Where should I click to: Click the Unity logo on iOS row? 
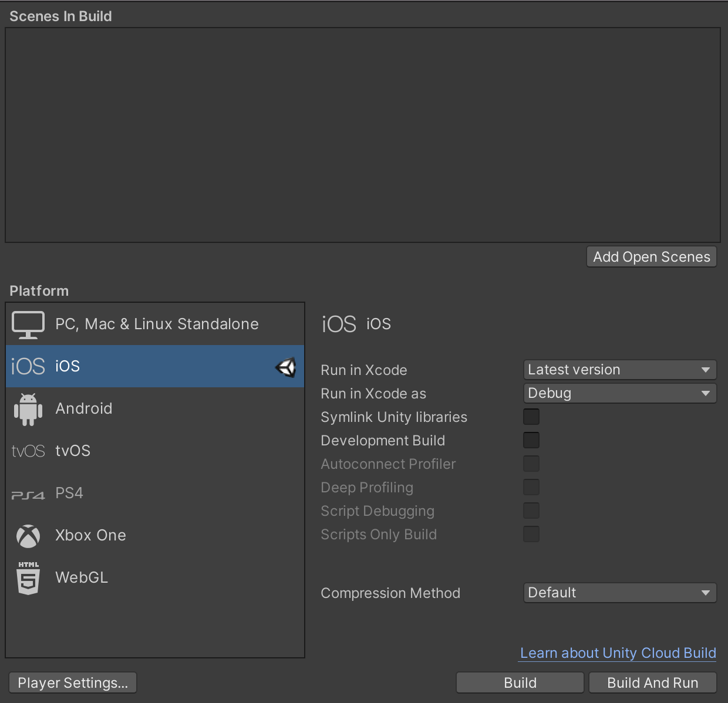coord(286,367)
